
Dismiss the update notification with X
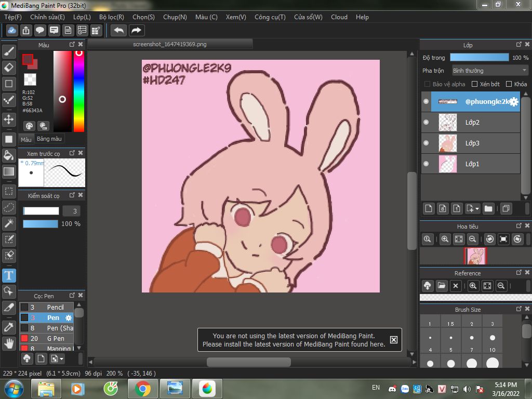394,340
